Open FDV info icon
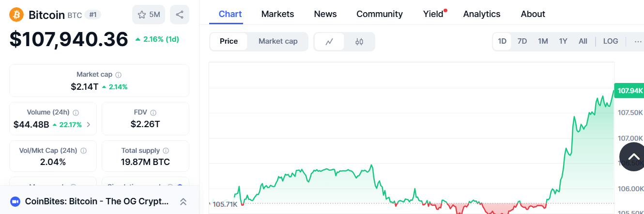This screenshot has height=214, width=644. tap(153, 113)
